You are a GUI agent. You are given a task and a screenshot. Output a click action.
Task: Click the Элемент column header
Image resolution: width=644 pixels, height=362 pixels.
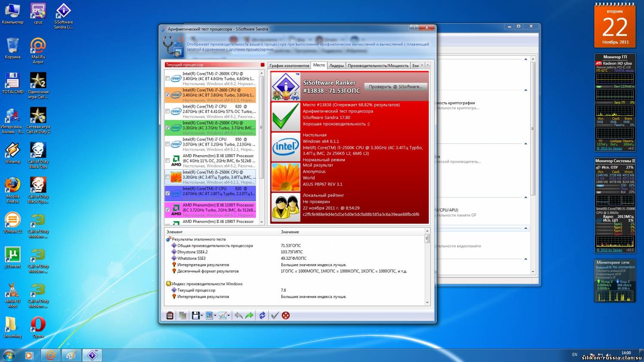pos(222,232)
